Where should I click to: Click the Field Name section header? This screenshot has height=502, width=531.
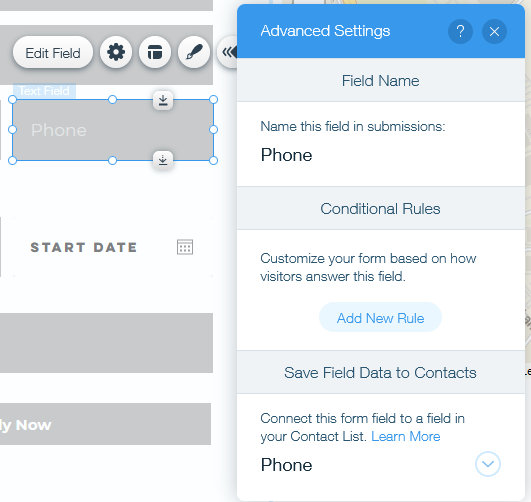pyautogui.click(x=381, y=81)
